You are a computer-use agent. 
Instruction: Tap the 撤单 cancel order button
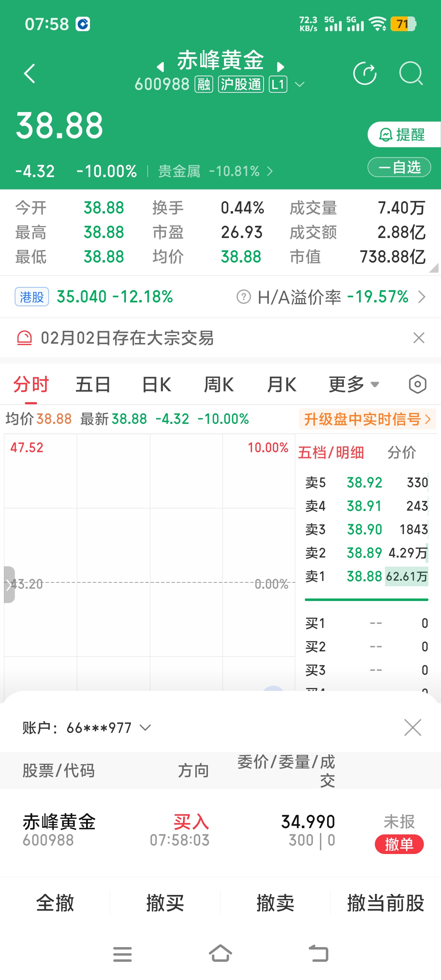click(x=399, y=845)
